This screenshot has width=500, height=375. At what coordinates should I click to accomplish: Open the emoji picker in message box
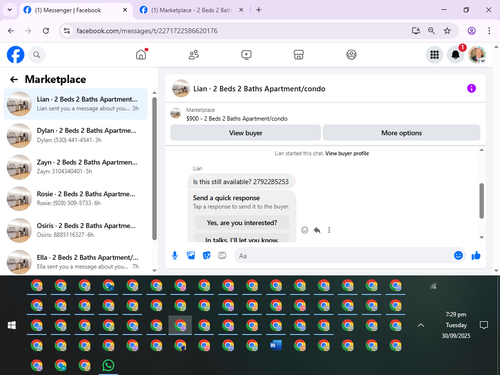[x=458, y=256]
